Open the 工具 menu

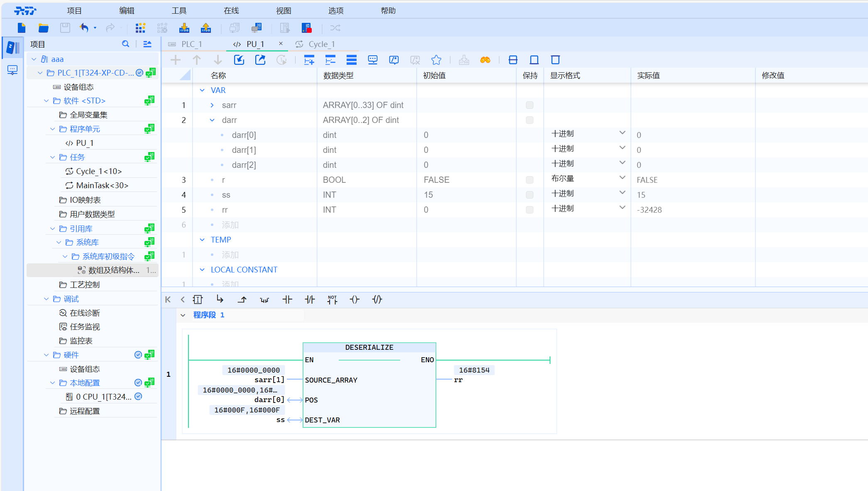pyautogui.click(x=179, y=10)
